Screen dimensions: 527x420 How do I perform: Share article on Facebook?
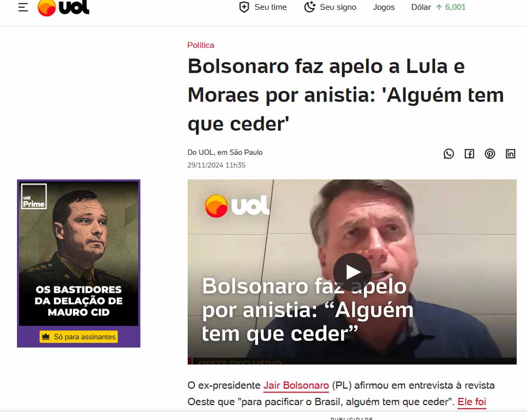(x=469, y=154)
